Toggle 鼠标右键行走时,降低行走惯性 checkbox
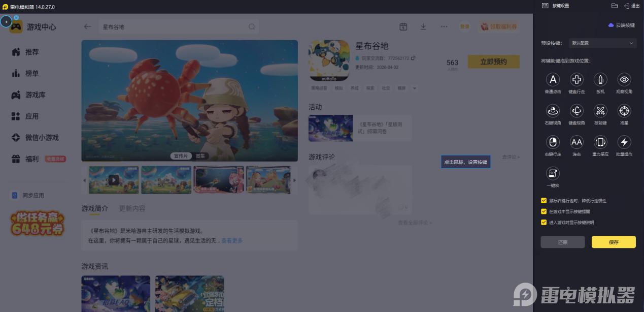 tap(544, 201)
